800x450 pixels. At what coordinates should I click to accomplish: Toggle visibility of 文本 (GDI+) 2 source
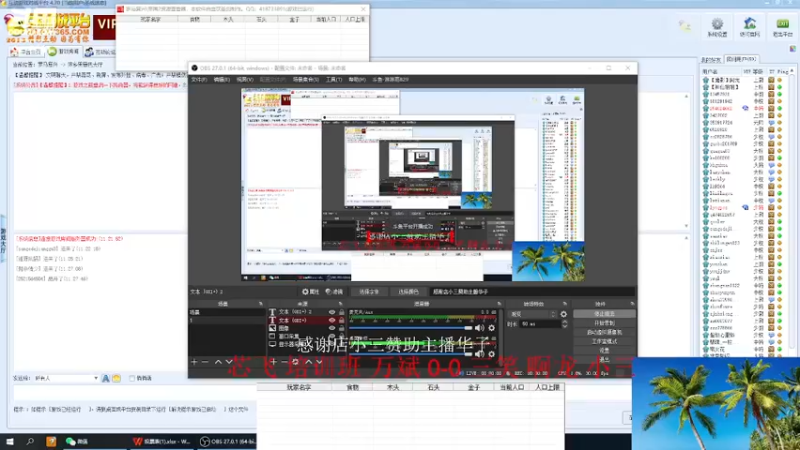click(332, 312)
